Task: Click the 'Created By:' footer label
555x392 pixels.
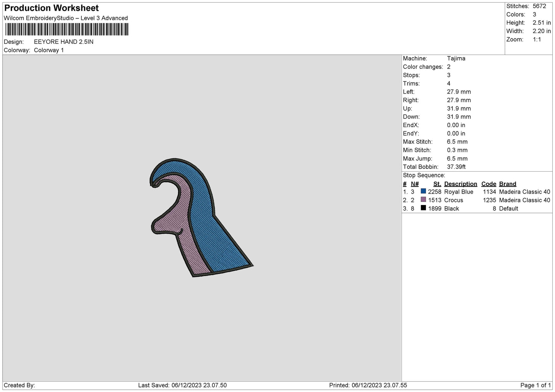Action: pyautogui.click(x=19, y=385)
